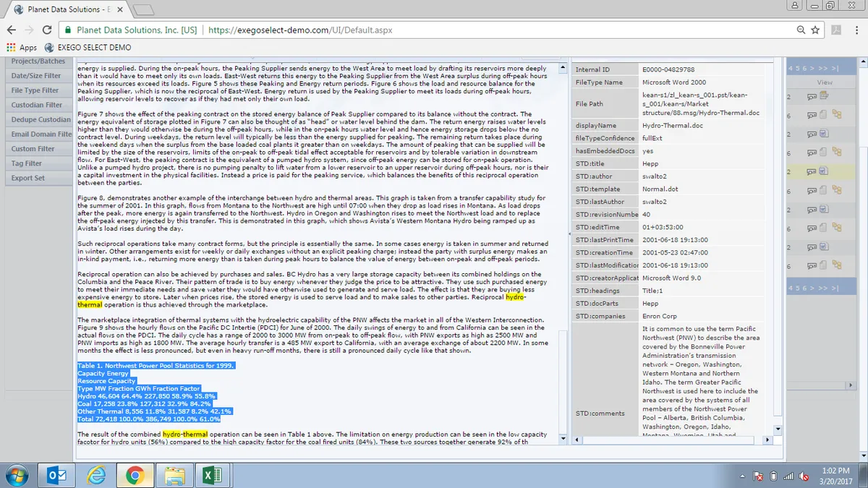Open the Projects/Batches panel
868x488 pixels.
(x=38, y=61)
